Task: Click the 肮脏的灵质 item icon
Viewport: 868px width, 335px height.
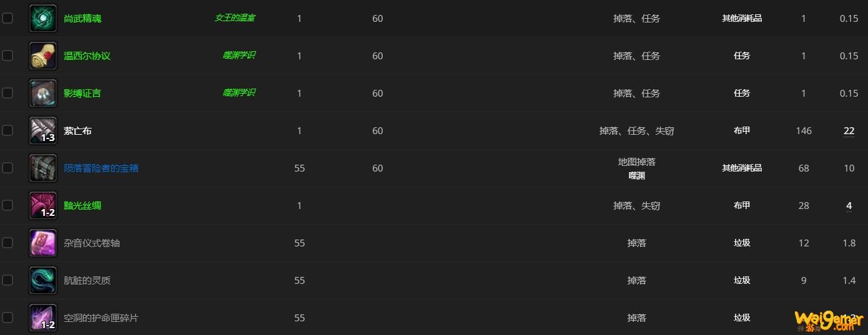Action: coord(43,281)
